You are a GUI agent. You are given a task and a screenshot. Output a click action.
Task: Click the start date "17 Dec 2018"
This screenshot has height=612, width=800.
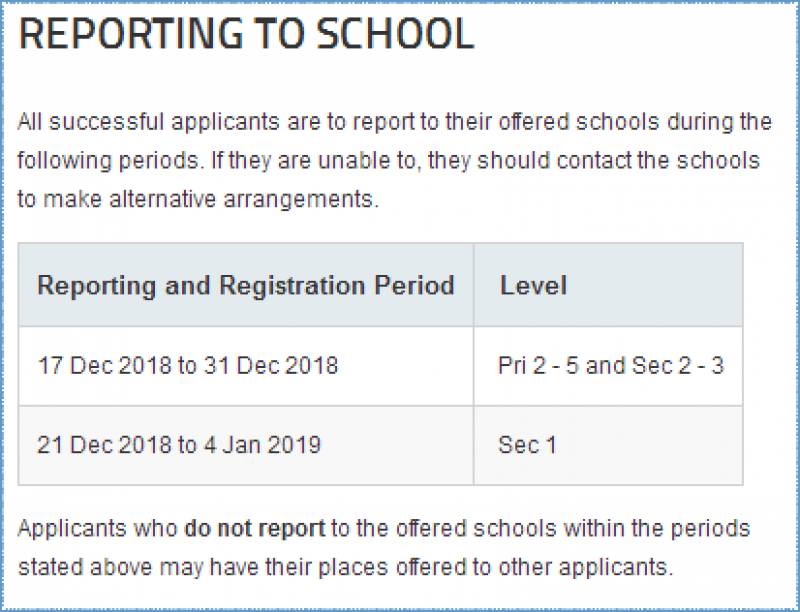[105, 365]
